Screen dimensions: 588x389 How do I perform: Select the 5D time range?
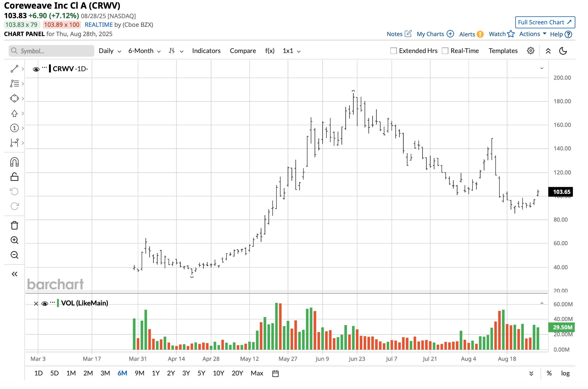click(55, 373)
